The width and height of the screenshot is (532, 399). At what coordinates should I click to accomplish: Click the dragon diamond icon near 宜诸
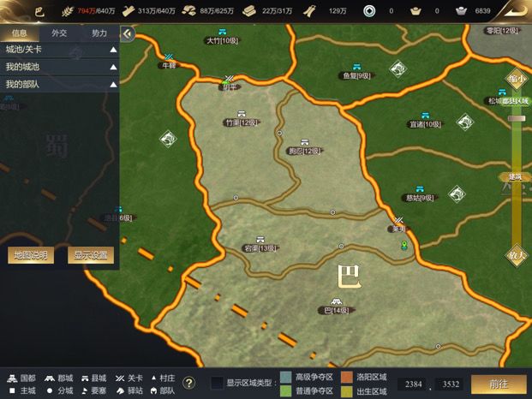click(x=465, y=122)
